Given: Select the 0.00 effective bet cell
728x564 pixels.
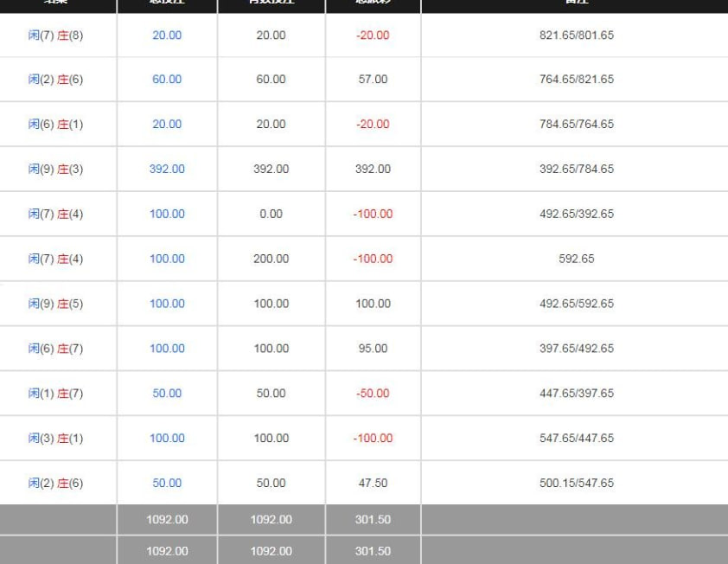Looking at the screenshot, I should 271,214.
